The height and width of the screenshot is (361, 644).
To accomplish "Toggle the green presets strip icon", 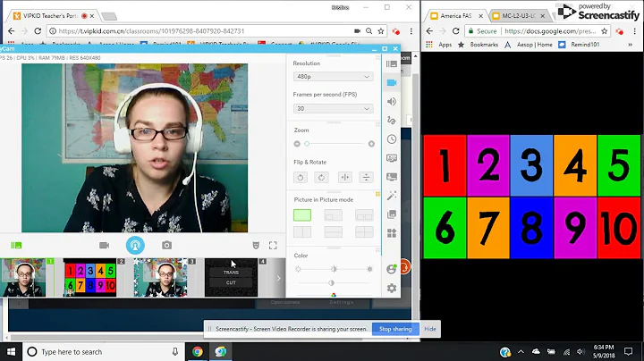I will click(16, 246).
